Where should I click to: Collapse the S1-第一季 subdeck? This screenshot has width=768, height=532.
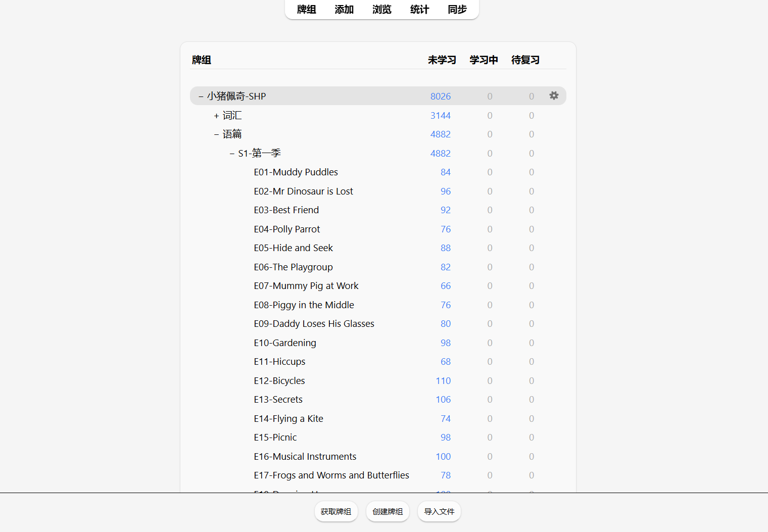(x=232, y=154)
